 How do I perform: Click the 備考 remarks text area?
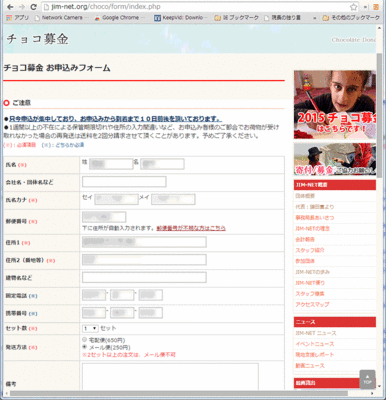click(170, 376)
